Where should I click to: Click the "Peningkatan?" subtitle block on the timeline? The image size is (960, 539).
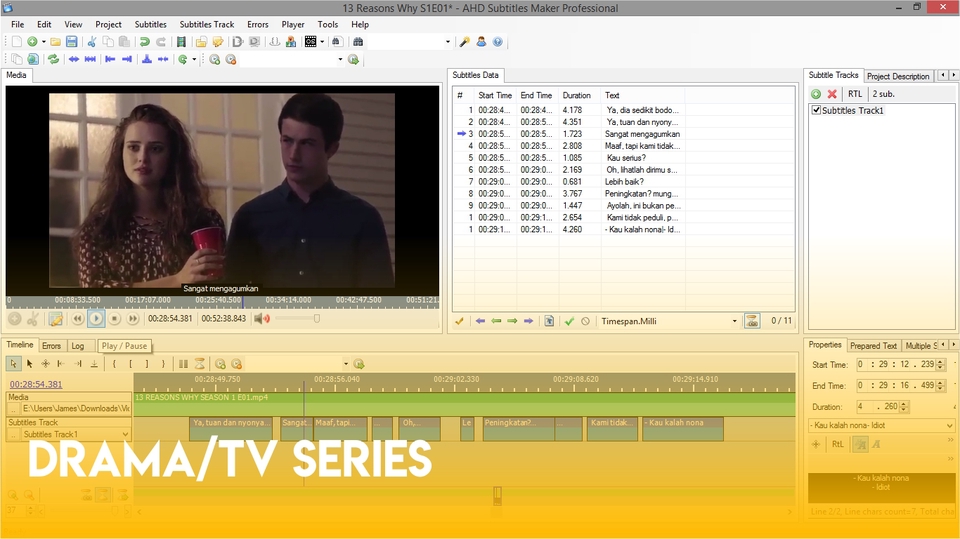click(519, 429)
